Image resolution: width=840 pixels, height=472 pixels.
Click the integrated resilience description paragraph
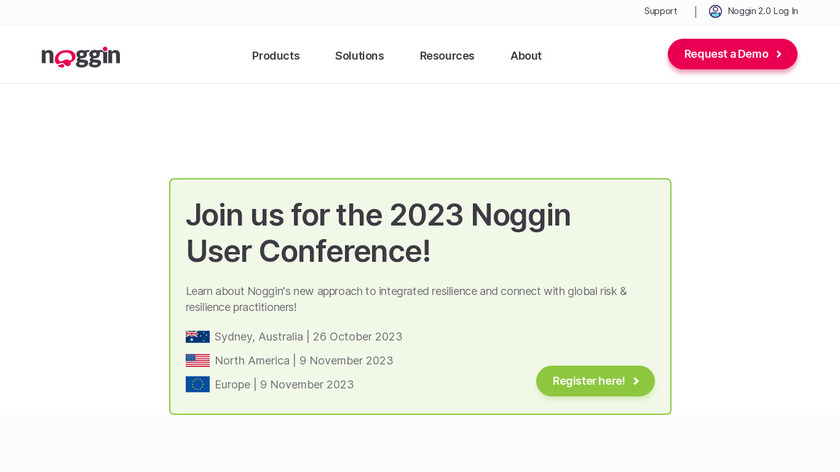(406, 299)
